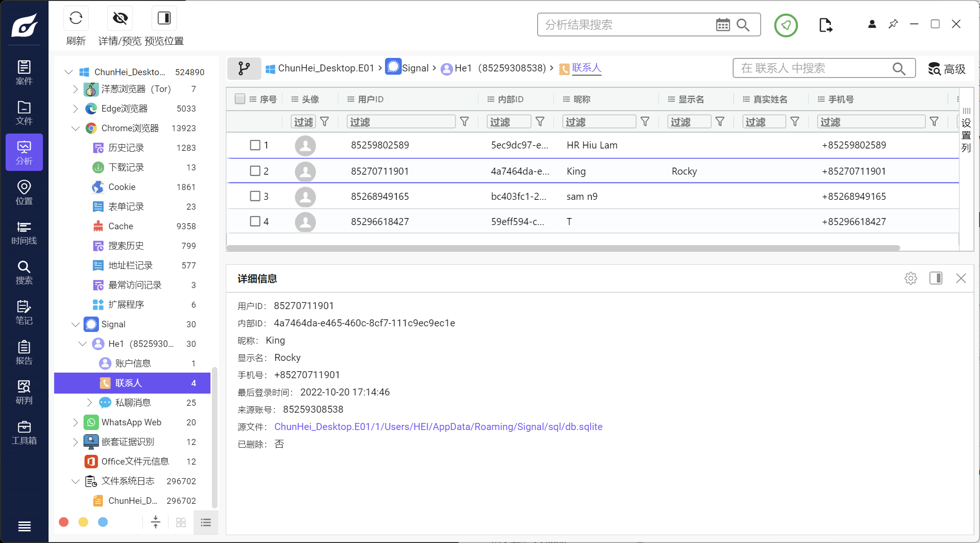Collapse the He1 account node
The width and height of the screenshot is (980, 543).
(x=83, y=344)
